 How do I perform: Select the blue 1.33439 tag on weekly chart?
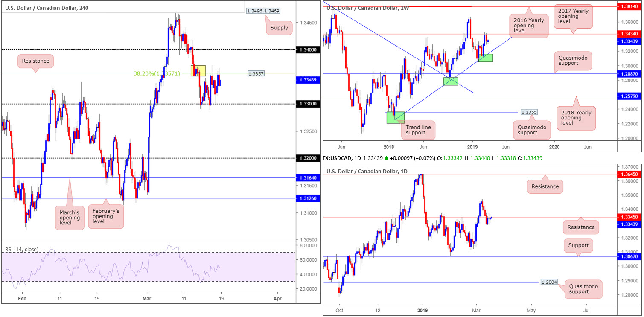tap(630, 41)
